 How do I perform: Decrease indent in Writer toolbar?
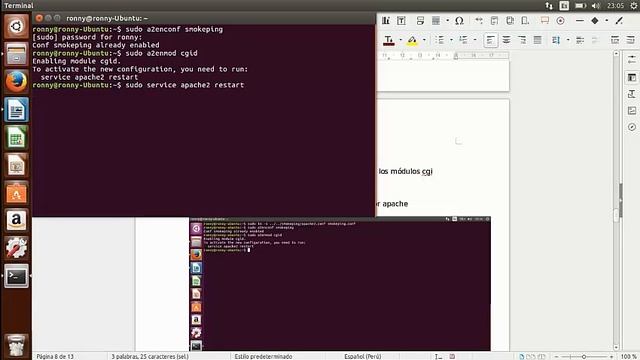(x=631, y=40)
